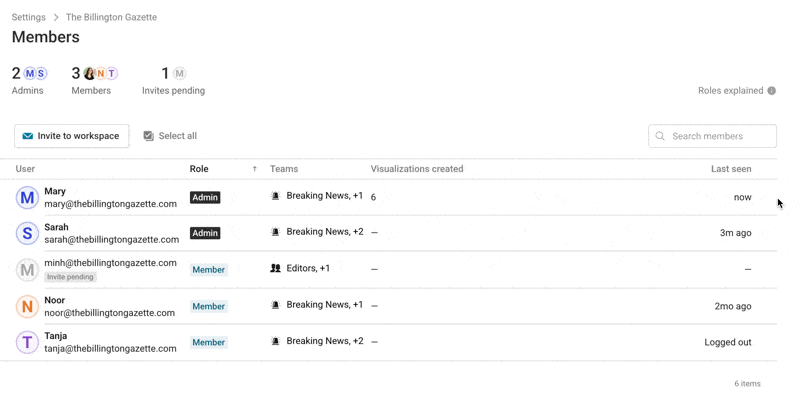Image resolution: width=800 pixels, height=420 pixels.
Task: Click team icon in Mary's row
Action: [276, 195]
